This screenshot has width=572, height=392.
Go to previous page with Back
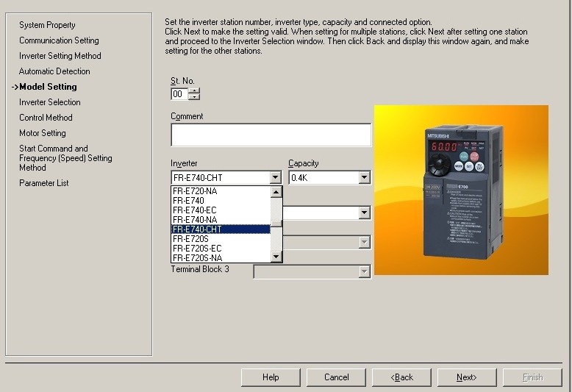(x=402, y=377)
